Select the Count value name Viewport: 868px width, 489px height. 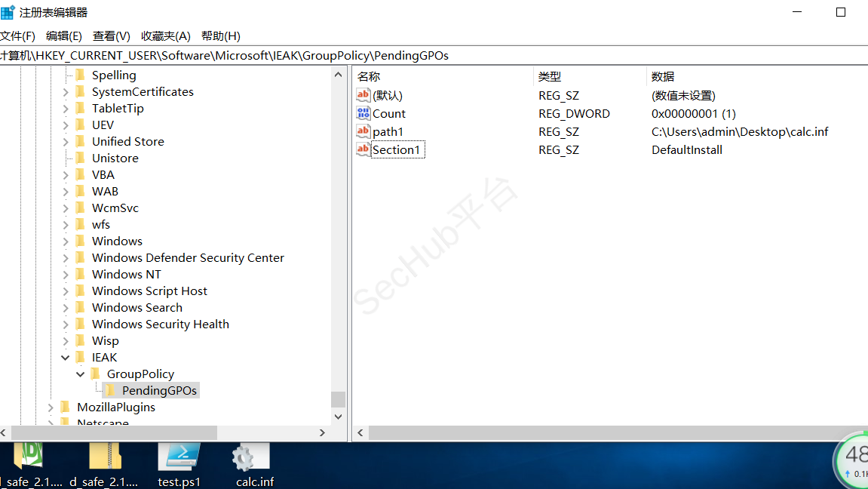tap(389, 113)
